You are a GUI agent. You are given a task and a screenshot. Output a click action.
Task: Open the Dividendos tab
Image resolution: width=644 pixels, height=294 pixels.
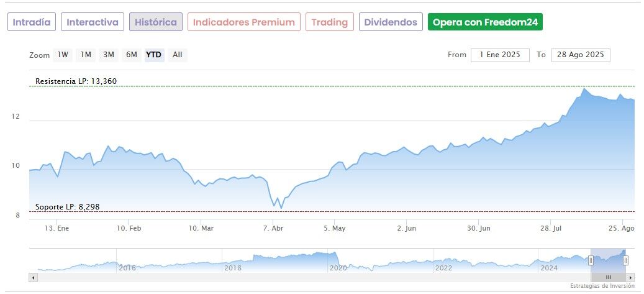pos(391,22)
